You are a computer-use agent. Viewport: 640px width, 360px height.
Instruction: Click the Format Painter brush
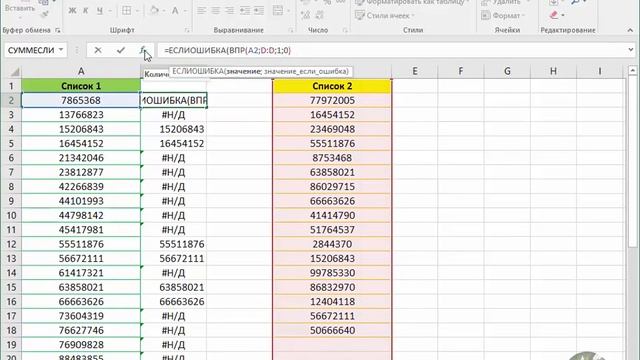45,14
